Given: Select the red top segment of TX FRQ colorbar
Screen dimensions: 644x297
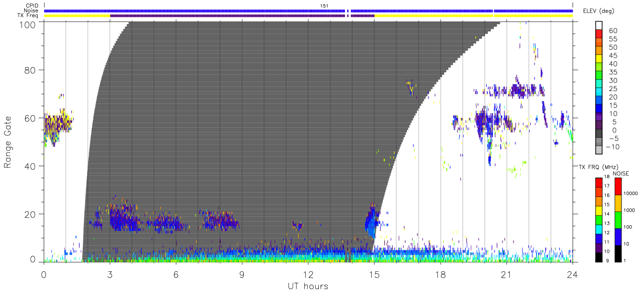Looking at the screenshot, I should point(599,182).
